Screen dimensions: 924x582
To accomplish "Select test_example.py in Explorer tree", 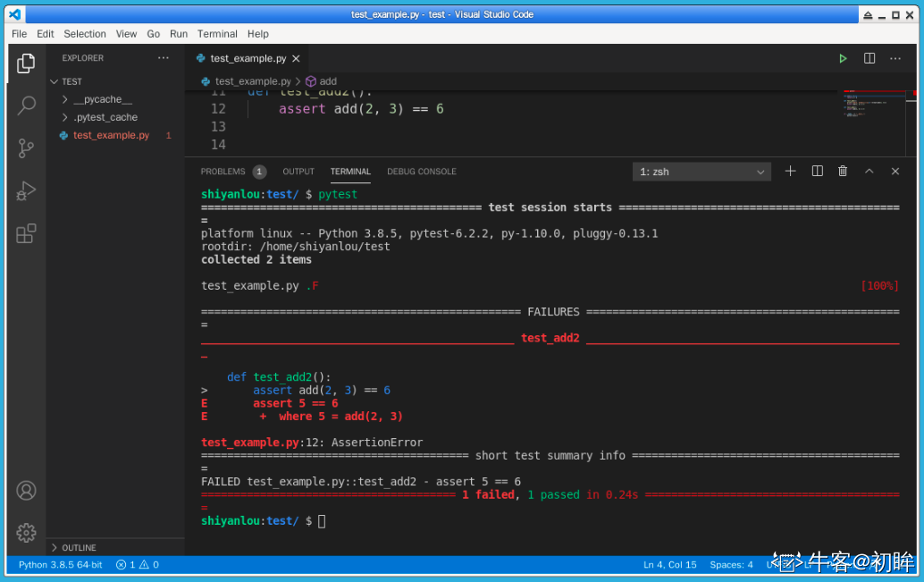I will [x=112, y=135].
